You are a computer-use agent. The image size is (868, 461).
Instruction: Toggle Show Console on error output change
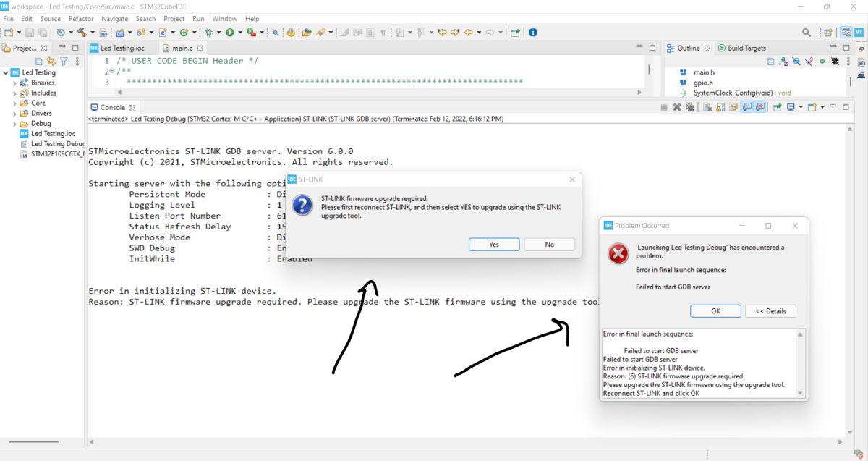[760, 107]
